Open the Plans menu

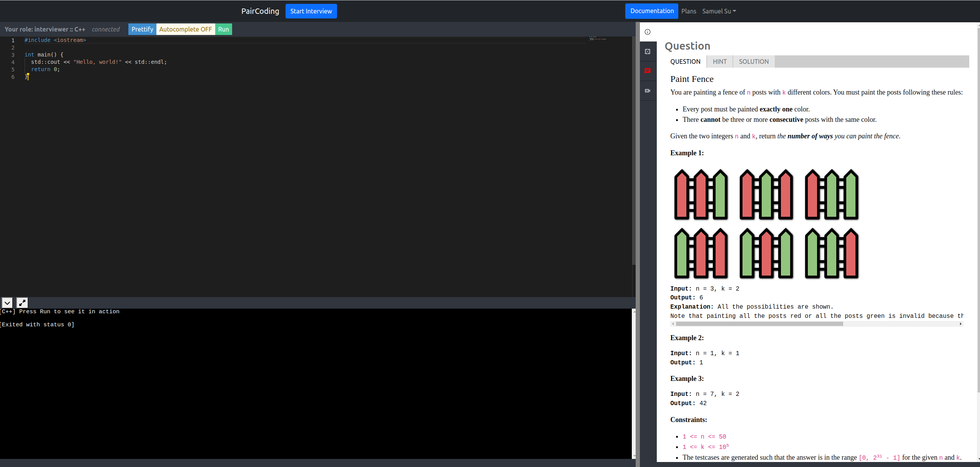click(x=688, y=11)
